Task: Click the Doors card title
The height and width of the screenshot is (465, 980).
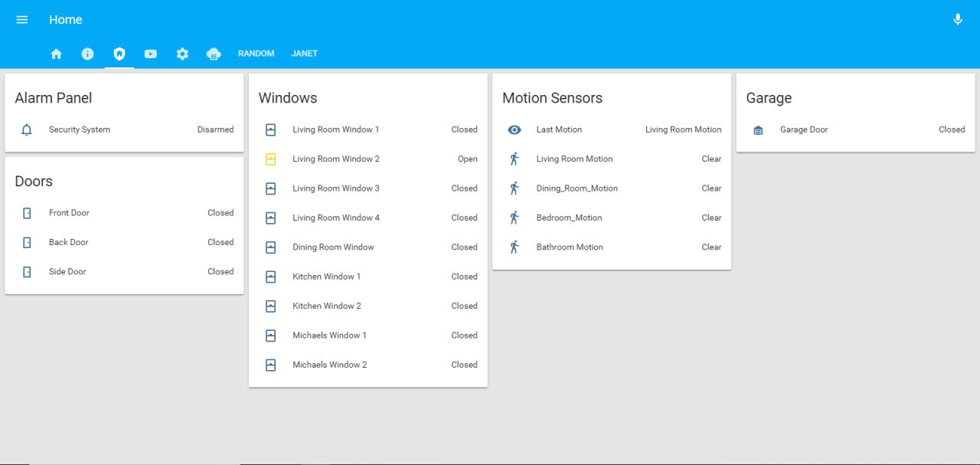Action: pyautogui.click(x=34, y=182)
